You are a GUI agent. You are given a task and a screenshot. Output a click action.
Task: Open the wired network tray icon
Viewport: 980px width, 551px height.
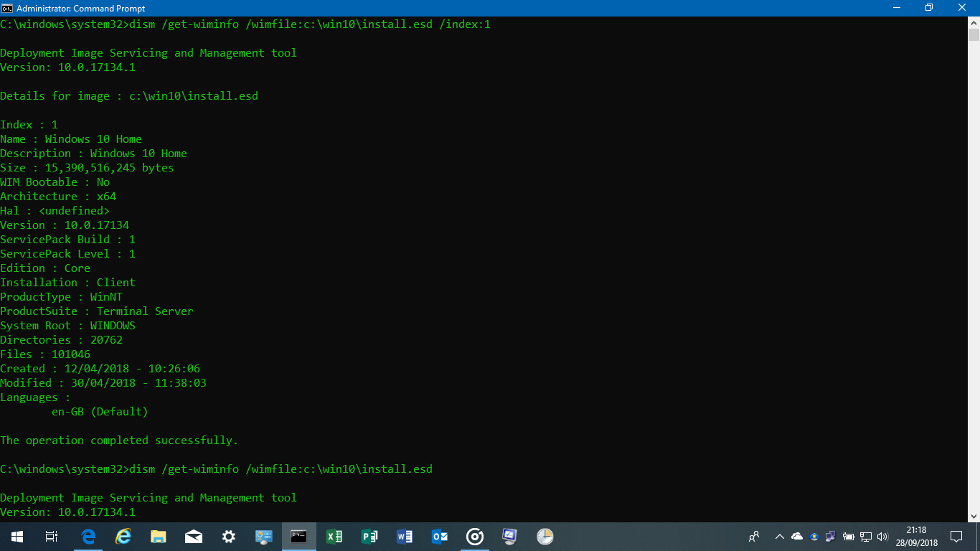[865, 537]
